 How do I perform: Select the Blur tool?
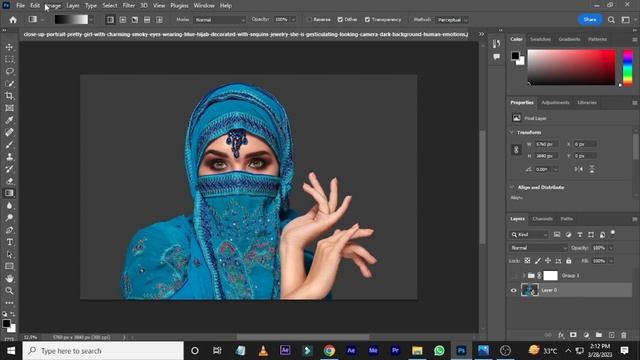tap(9, 205)
